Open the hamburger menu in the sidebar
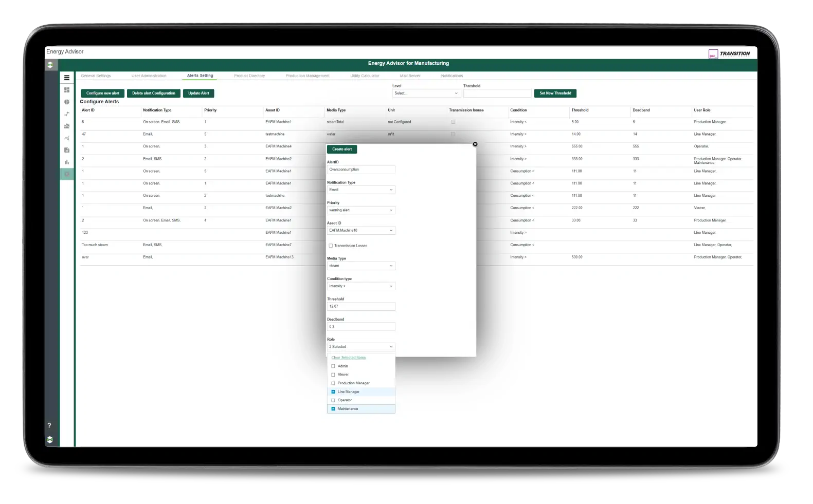813x504 pixels. 67,78
